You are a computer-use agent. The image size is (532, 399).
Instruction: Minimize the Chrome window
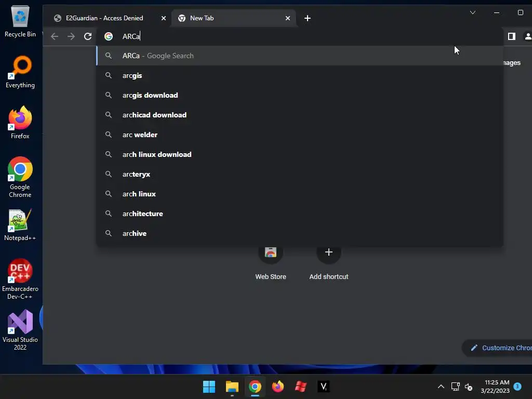pyautogui.click(x=497, y=12)
